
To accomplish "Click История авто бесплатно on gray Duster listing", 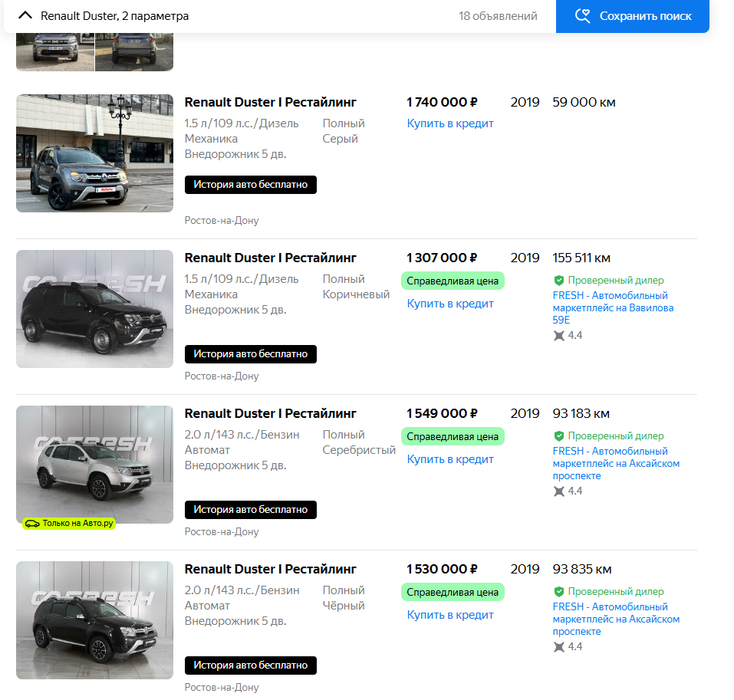I will click(250, 185).
